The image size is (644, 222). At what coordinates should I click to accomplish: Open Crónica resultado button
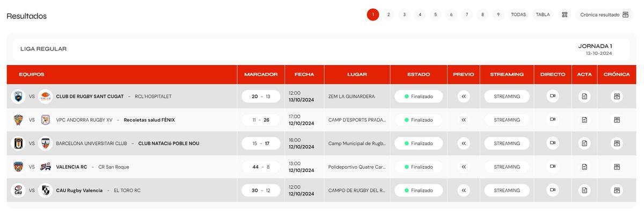click(x=604, y=15)
